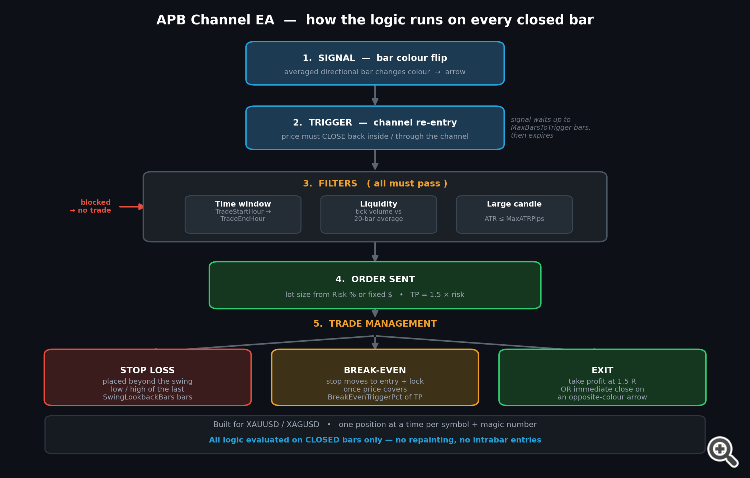
Task: Click 'tick volume vs 20-bar average' text
Action: click(x=378, y=215)
